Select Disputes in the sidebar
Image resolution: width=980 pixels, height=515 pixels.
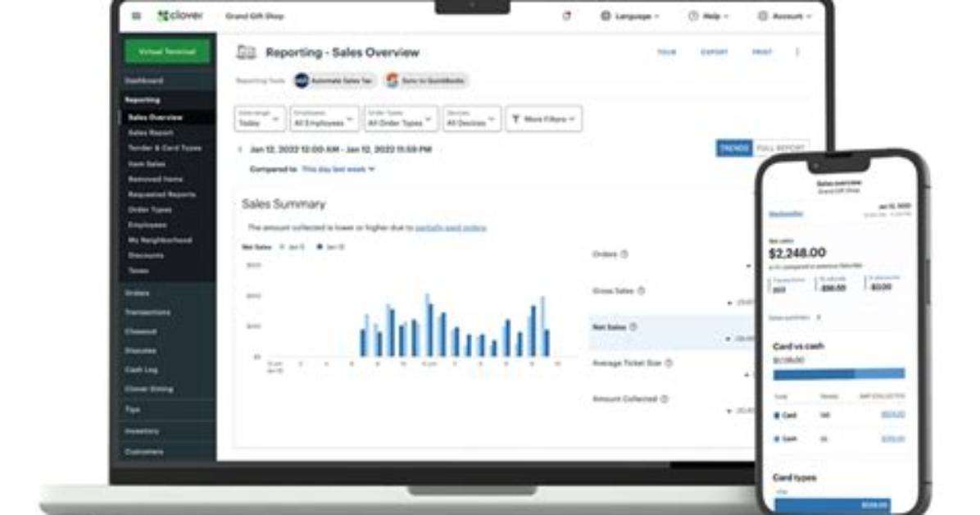click(x=140, y=350)
